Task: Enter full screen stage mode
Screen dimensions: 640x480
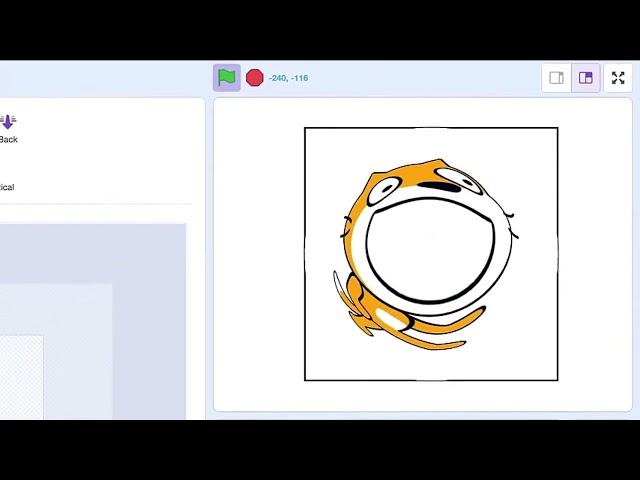Action: click(x=618, y=78)
